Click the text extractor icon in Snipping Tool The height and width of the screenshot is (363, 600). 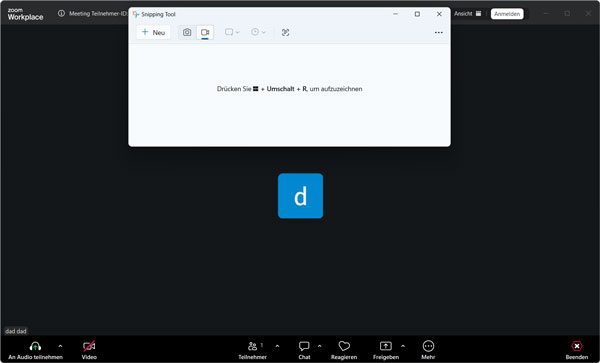(x=285, y=33)
